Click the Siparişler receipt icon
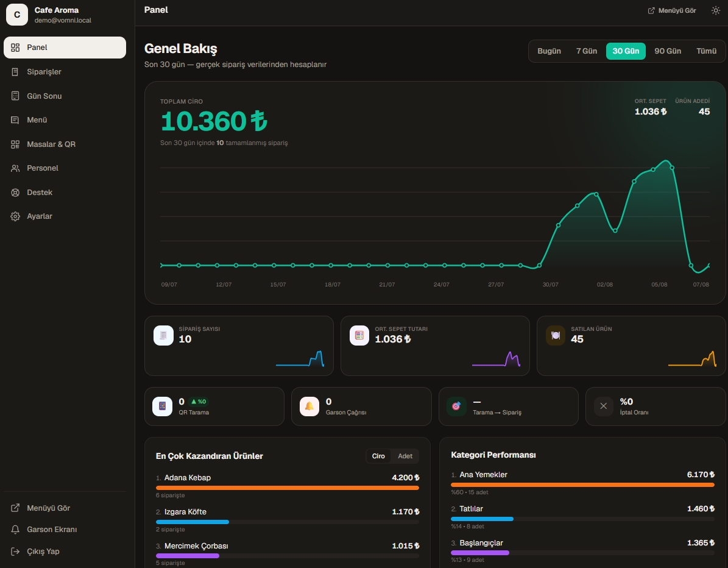Screen dimensions: 728x568 [15, 71]
